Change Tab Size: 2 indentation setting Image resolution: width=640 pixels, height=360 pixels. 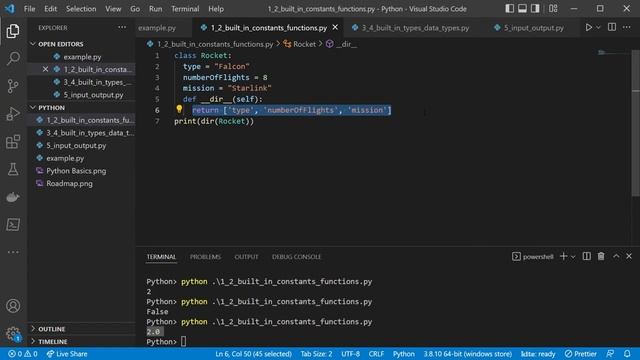coord(316,353)
